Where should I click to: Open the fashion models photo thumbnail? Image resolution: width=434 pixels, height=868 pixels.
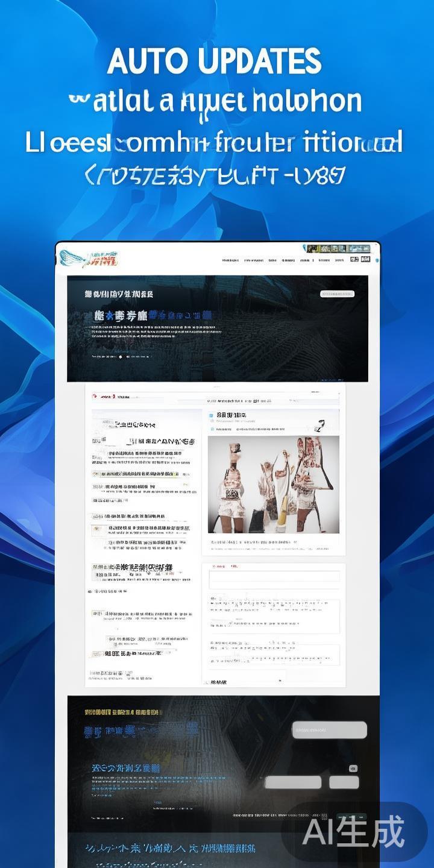tap(274, 485)
